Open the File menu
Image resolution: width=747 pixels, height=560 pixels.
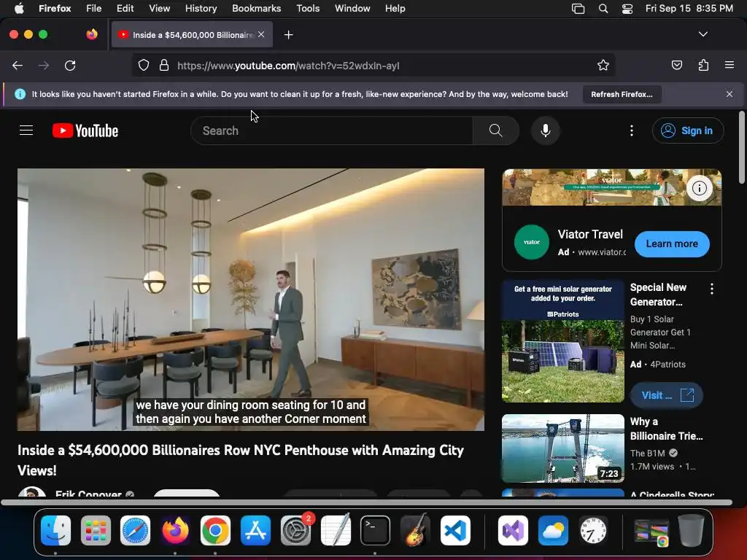(93, 8)
